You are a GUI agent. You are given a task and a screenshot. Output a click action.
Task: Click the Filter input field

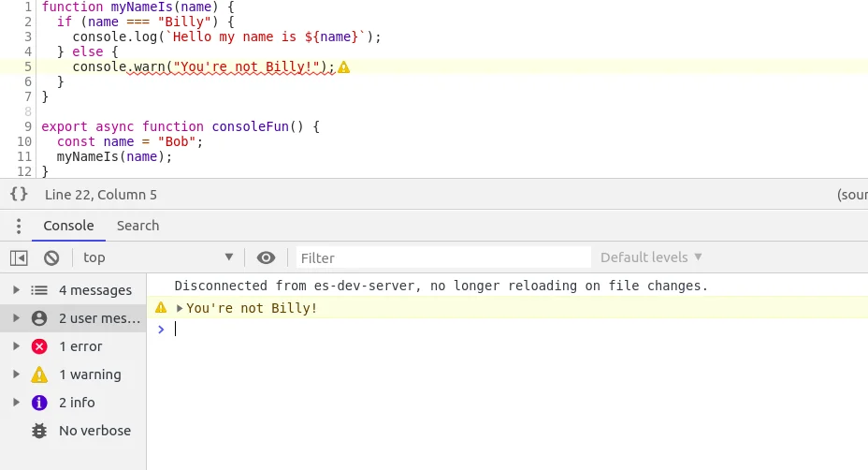[442, 257]
